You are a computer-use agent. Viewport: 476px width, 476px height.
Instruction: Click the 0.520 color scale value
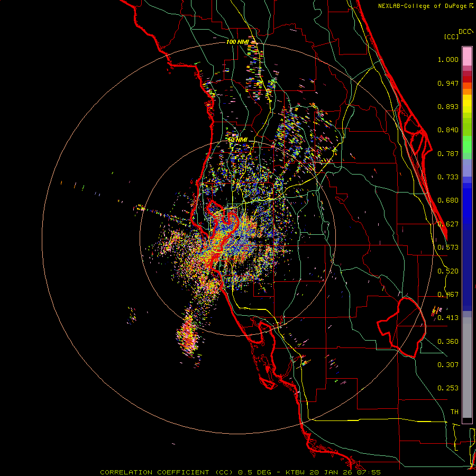click(448, 271)
